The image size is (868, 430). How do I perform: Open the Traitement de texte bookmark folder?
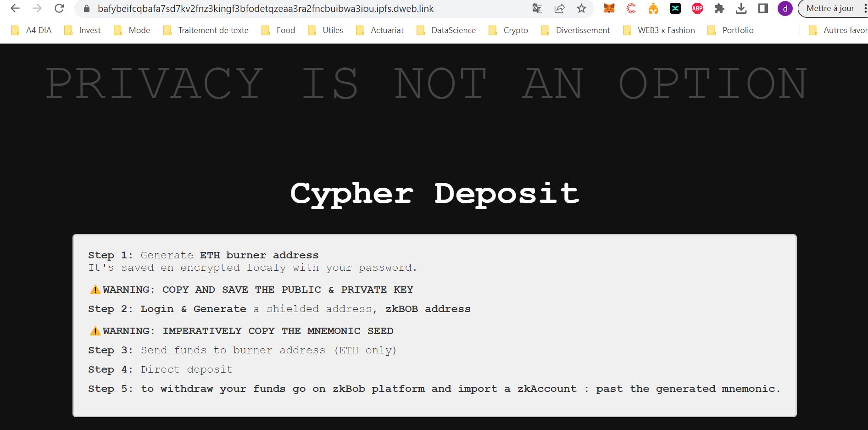(206, 30)
